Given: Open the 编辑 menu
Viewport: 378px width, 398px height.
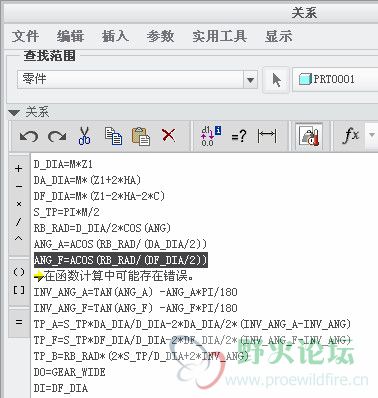Looking at the screenshot, I should tap(70, 36).
